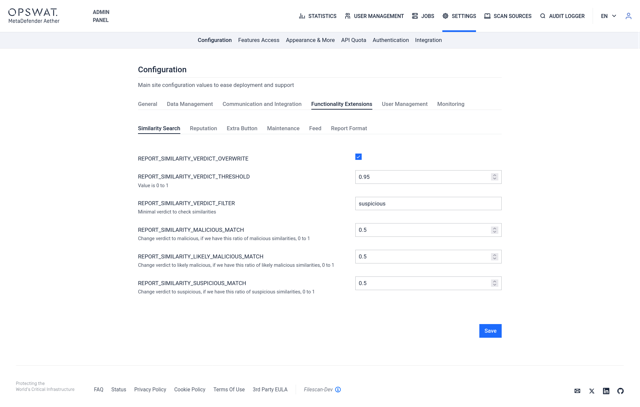Image resolution: width=640 pixels, height=407 pixels.
Task: Click the X (Twitter) footer icon
Action: (x=592, y=391)
